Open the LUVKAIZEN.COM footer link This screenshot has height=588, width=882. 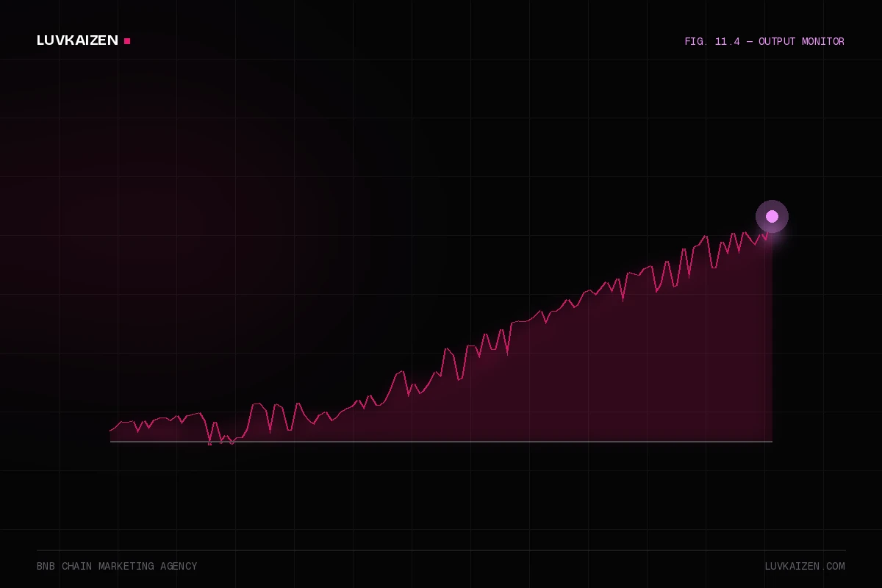(805, 567)
